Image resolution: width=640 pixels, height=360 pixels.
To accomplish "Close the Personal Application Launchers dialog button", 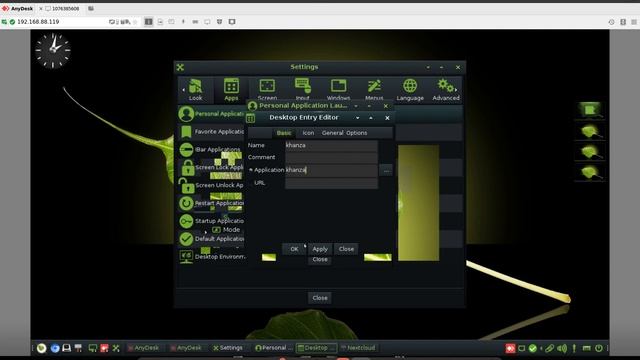I will pos(320,260).
